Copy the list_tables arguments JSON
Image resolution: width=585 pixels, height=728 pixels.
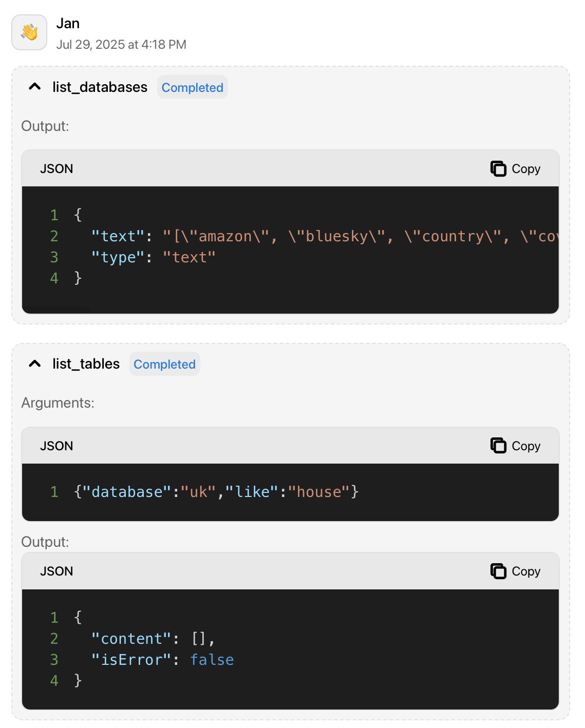pos(515,446)
